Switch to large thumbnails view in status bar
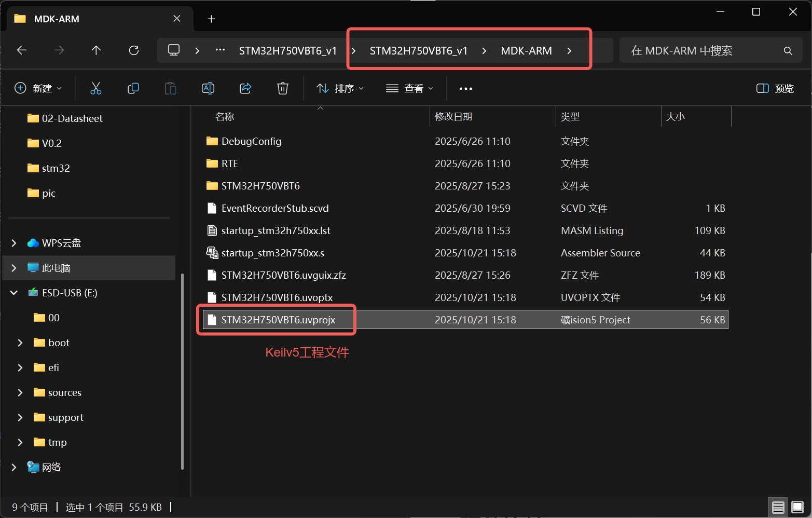The width and height of the screenshot is (812, 518). pos(797,508)
